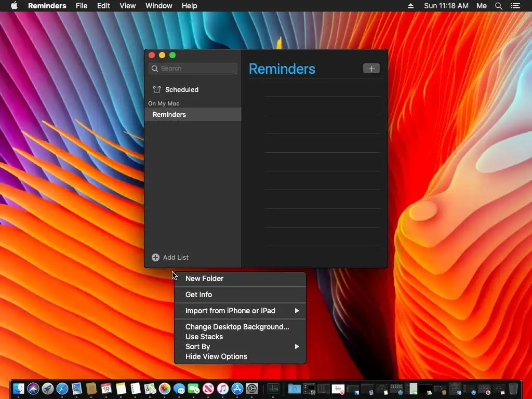Click the Add List button label
The height and width of the screenshot is (399, 532).
pyautogui.click(x=176, y=258)
